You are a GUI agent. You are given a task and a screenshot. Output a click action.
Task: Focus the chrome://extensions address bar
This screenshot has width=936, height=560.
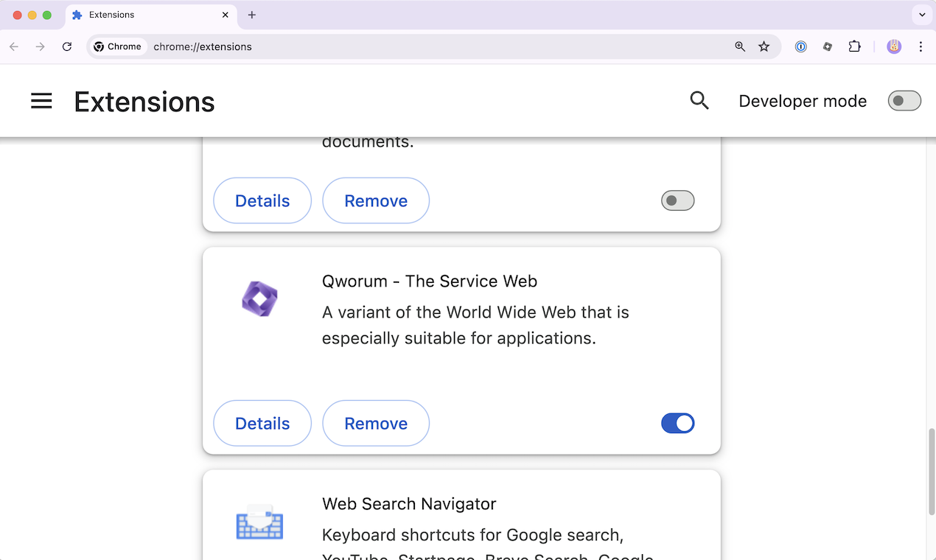pyautogui.click(x=435, y=46)
